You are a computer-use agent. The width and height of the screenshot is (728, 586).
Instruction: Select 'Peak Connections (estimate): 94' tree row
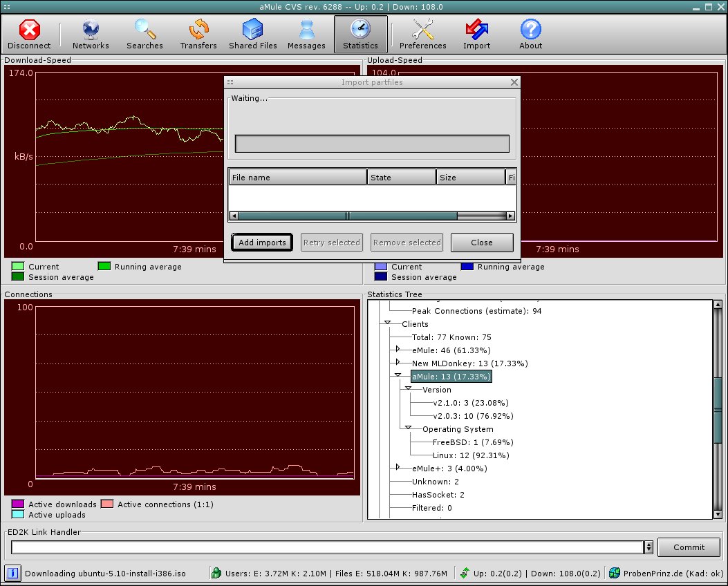click(476, 311)
